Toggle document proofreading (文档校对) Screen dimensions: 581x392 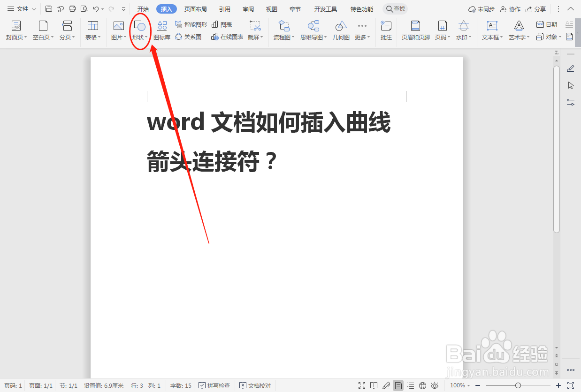pos(255,385)
